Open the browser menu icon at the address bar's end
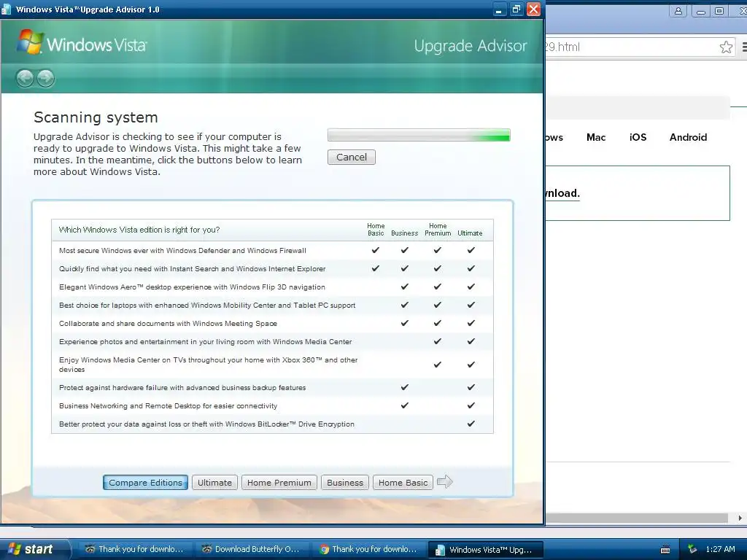The height and width of the screenshot is (560, 747). 744,47
